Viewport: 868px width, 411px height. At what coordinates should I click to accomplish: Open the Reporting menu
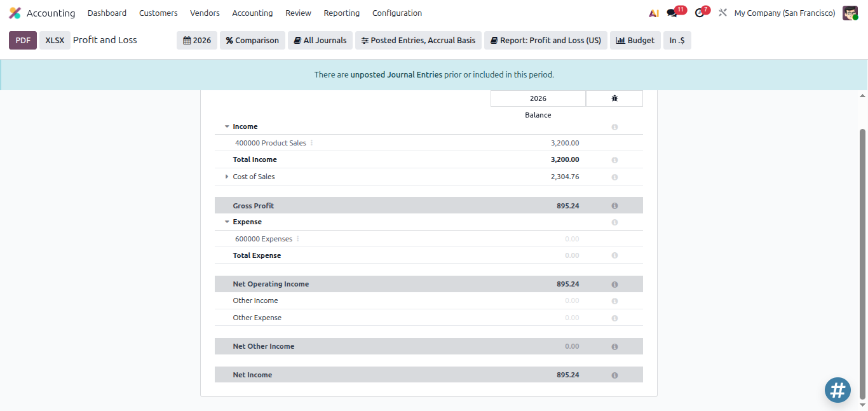point(341,13)
